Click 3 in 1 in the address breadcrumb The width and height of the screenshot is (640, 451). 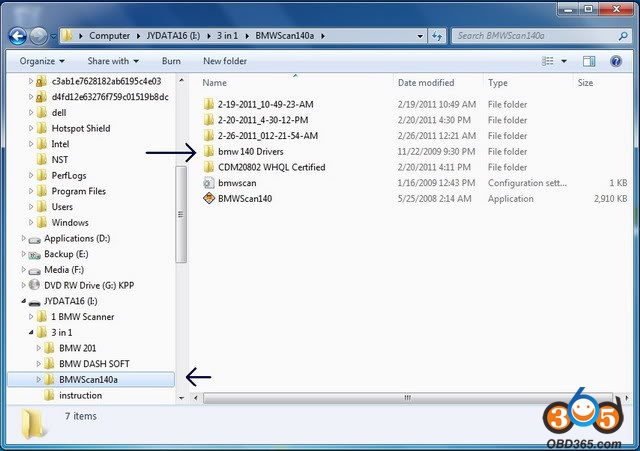point(227,36)
